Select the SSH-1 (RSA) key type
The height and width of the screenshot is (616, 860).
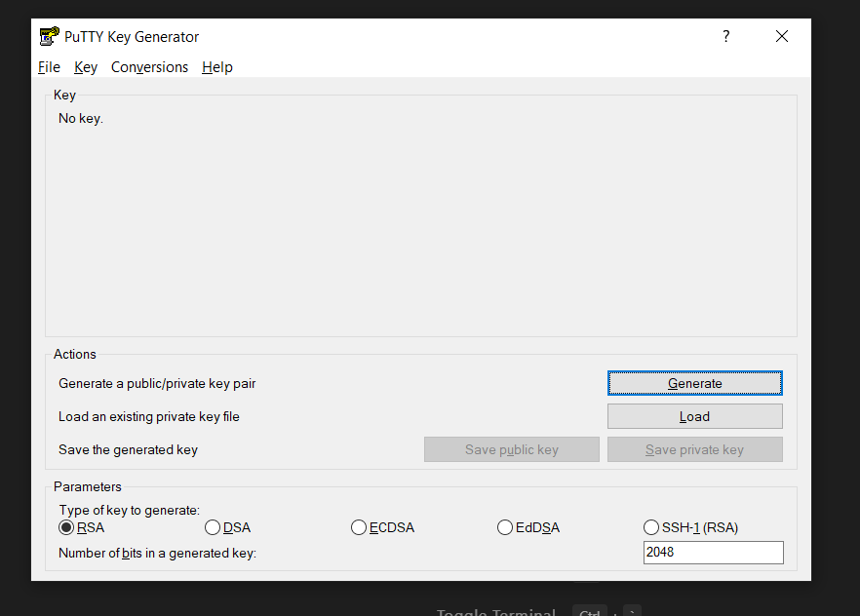pyautogui.click(x=650, y=526)
